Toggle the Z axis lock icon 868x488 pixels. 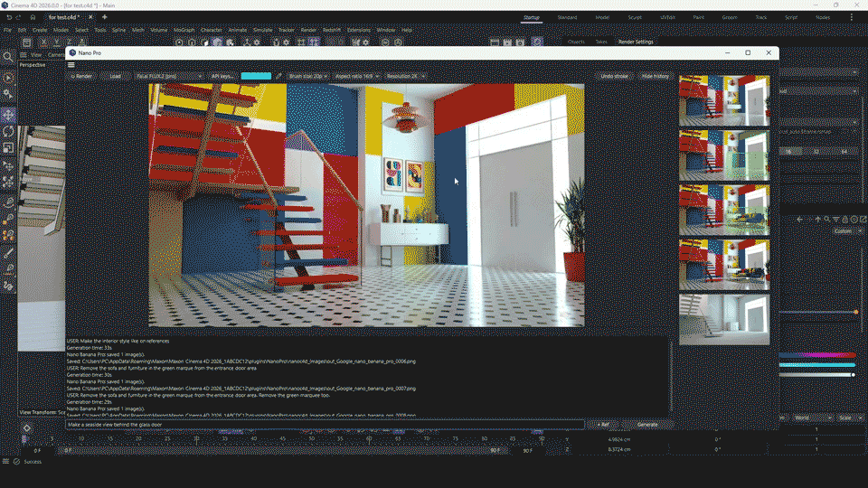point(69,42)
